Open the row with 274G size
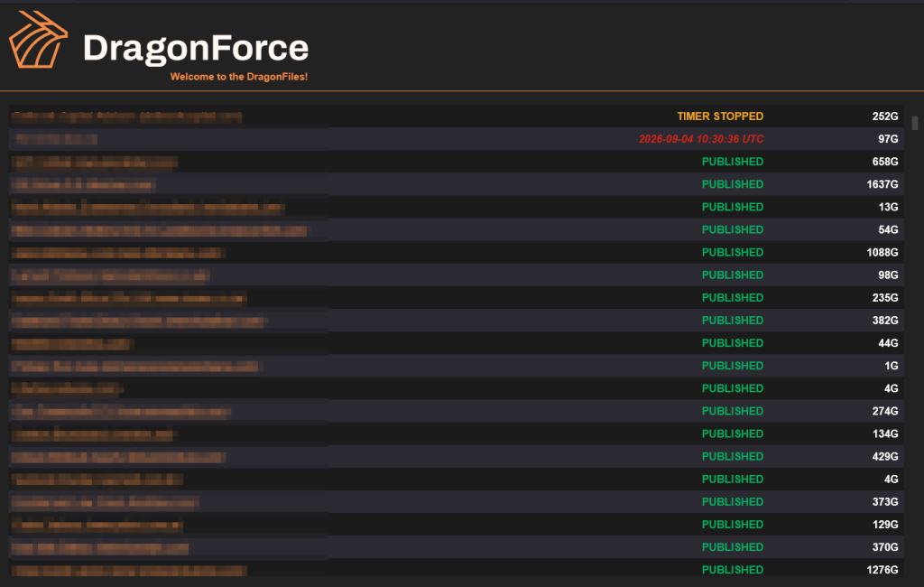The image size is (924, 587). click(456, 411)
